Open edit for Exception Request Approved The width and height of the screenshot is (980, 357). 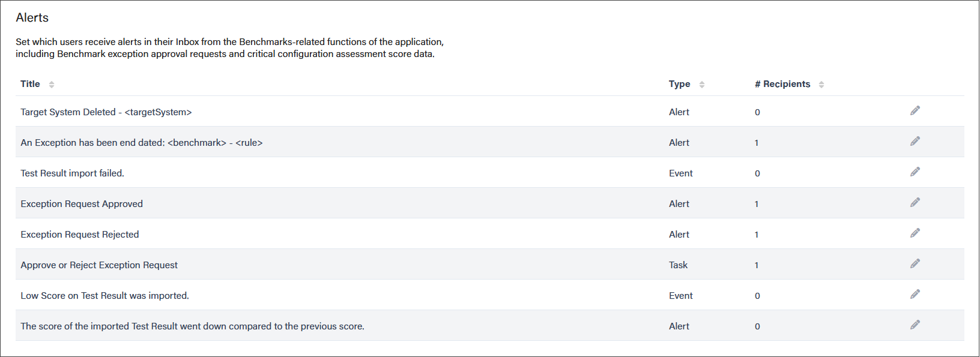click(915, 202)
